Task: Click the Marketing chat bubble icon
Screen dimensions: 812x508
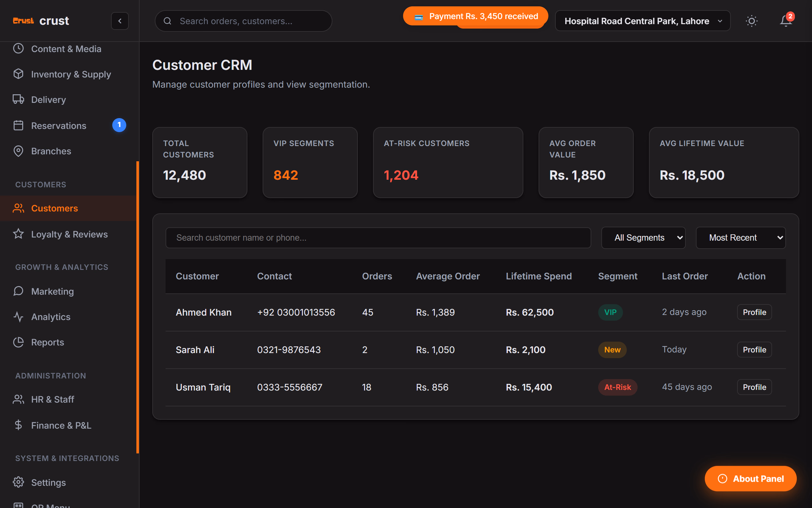Action: tap(18, 291)
